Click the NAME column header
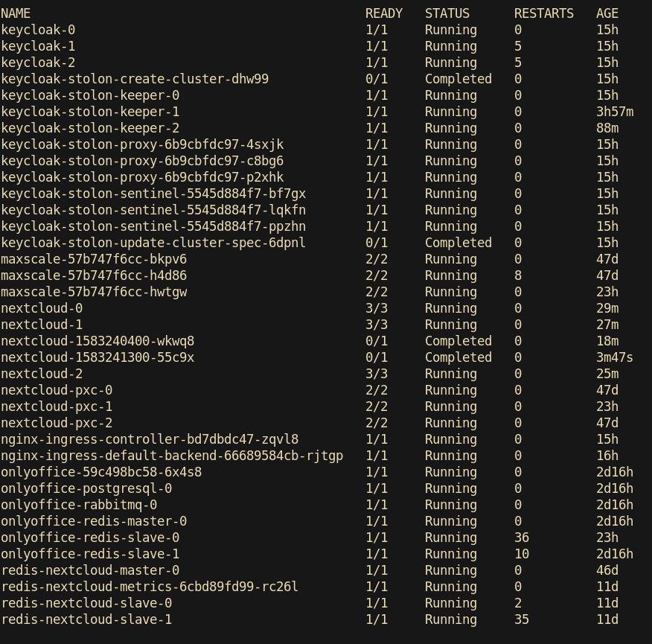Viewport: 652px width, 644px height. point(16,13)
